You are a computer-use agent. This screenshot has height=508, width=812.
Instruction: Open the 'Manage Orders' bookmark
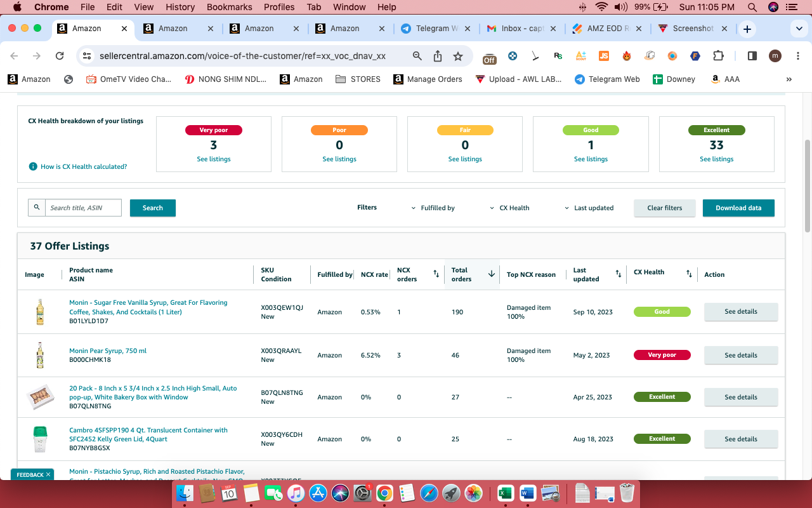428,79
